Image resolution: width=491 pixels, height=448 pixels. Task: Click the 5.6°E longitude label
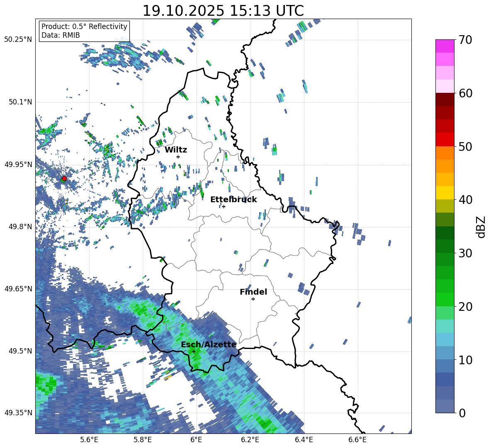(x=89, y=440)
